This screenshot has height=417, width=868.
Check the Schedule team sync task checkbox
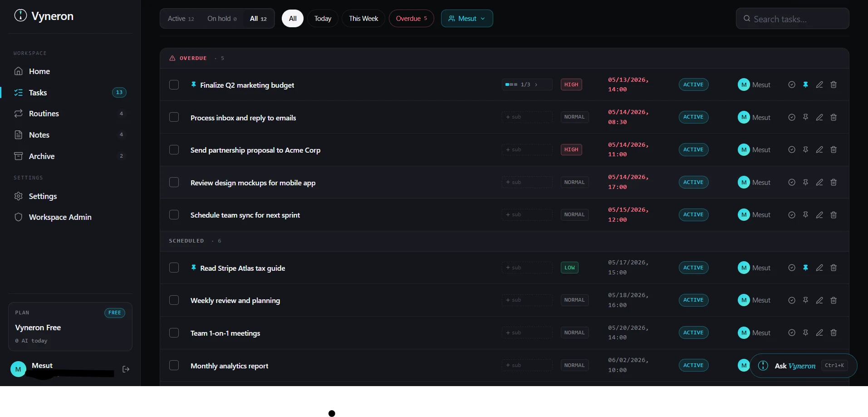(x=174, y=215)
